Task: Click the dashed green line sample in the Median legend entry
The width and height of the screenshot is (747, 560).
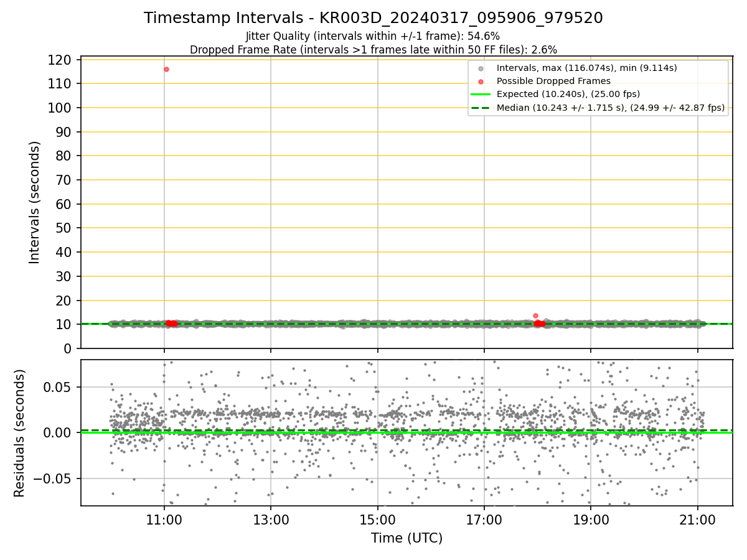Action: 481,108
